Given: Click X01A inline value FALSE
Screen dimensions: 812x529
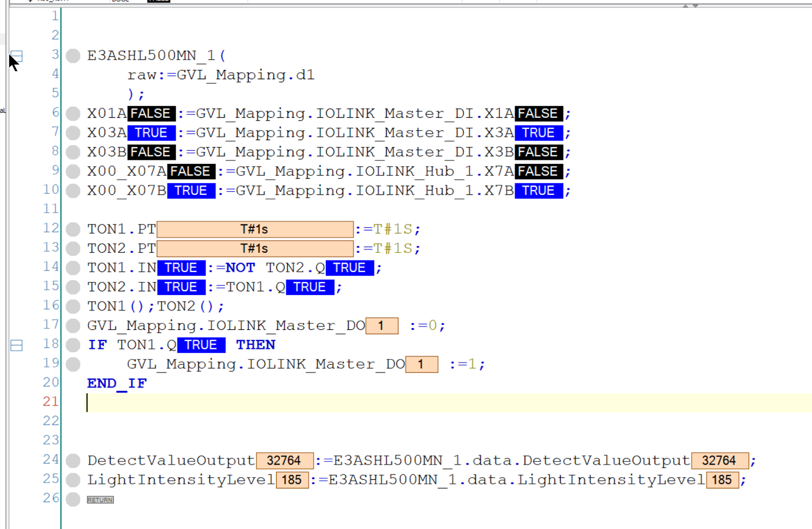Looking at the screenshot, I should 151,113.
